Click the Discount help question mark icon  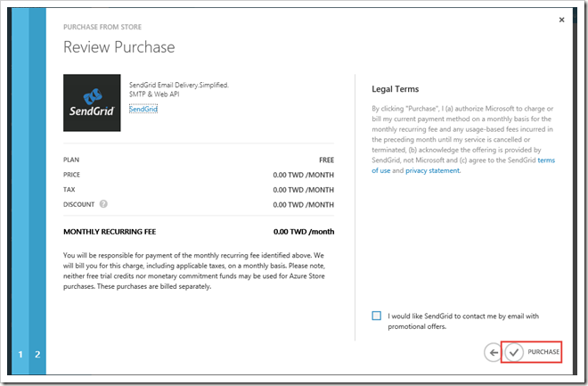[x=104, y=204]
